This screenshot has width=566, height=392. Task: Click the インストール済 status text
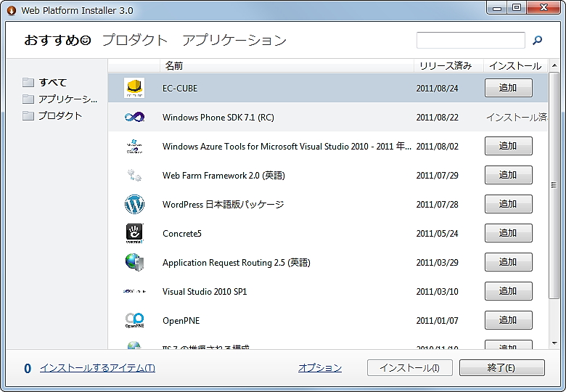click(517, 118)
